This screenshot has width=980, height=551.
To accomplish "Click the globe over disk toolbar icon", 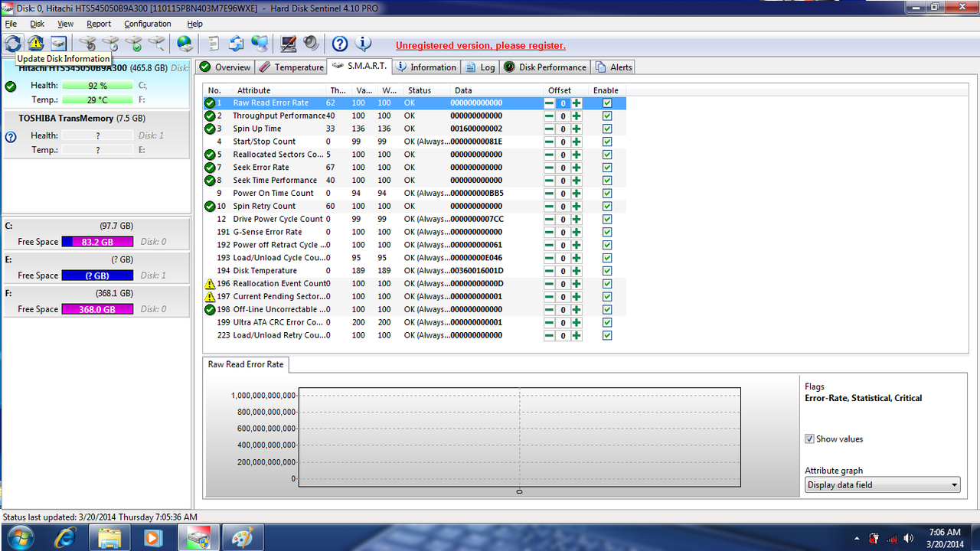I will [x=185, y=44].
